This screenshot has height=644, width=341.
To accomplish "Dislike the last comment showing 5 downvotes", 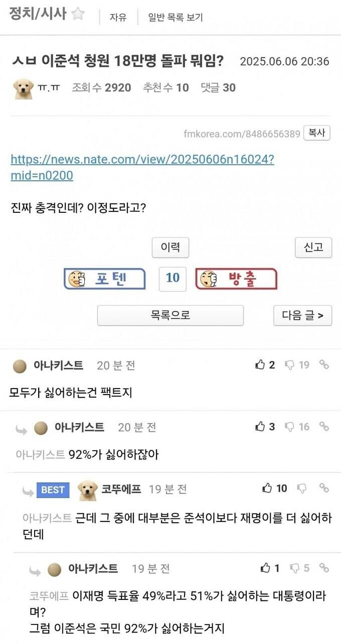I will click(300, 568).
